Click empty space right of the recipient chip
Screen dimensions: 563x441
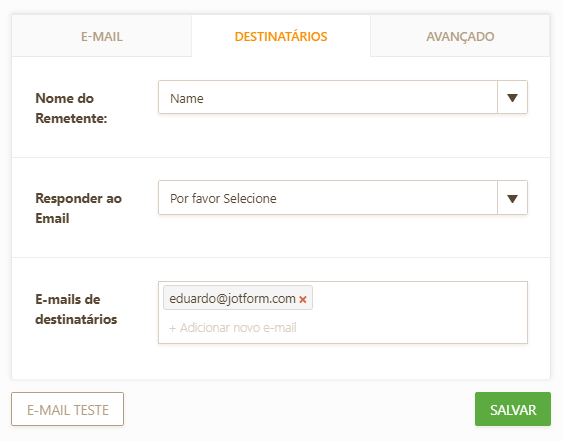click(x=419, y=298)
